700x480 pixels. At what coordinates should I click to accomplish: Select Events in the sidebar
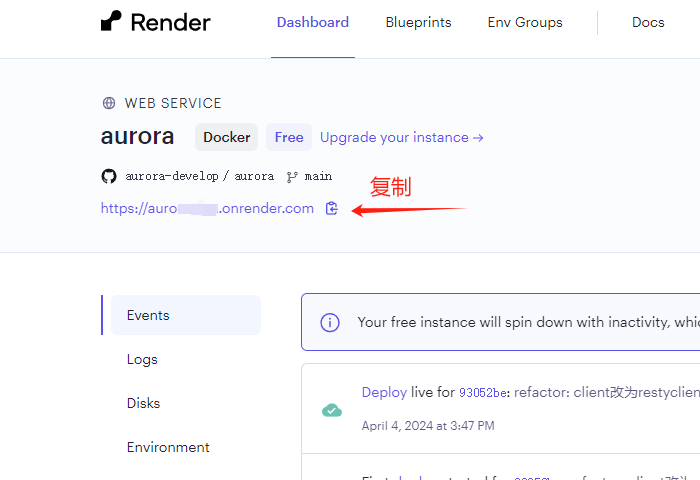point(186,315)
